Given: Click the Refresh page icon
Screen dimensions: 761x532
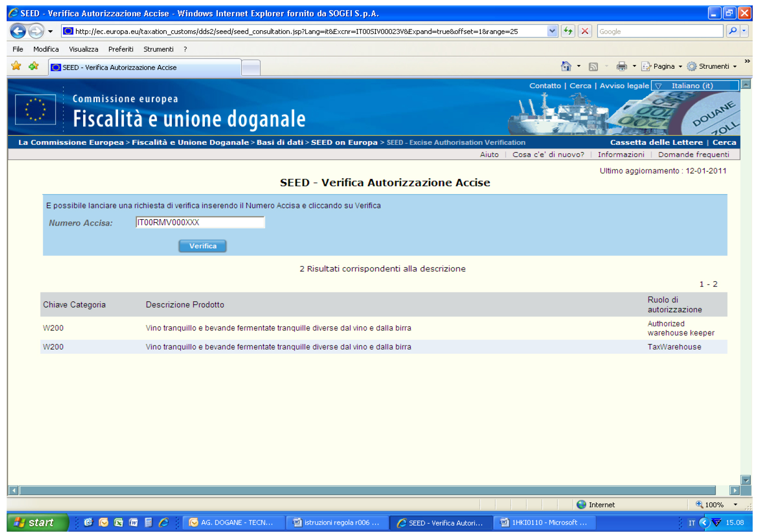Looking at the screenshot, I should click(x=568, y=32).
